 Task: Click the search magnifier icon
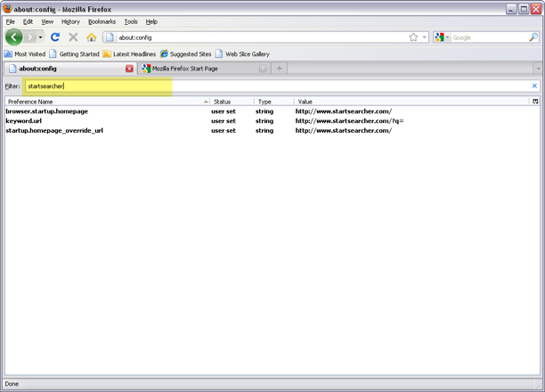pyautogui.click(x=533, y=37)
